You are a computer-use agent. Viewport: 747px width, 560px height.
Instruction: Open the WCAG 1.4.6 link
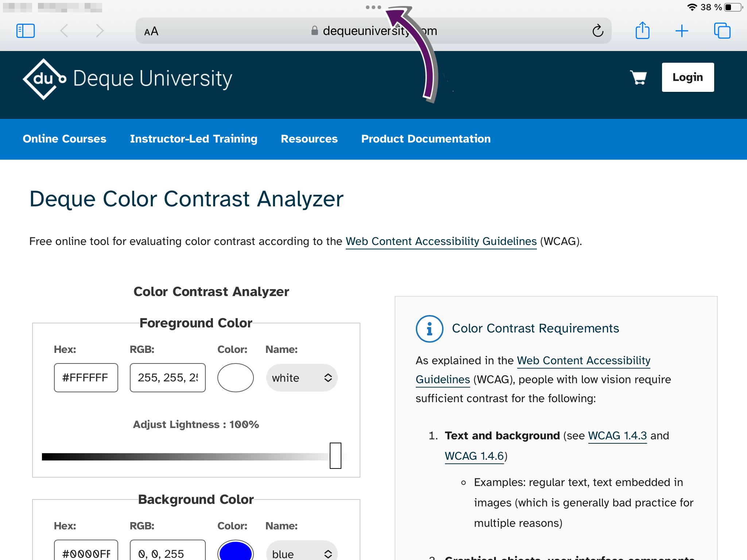[474, 456]
